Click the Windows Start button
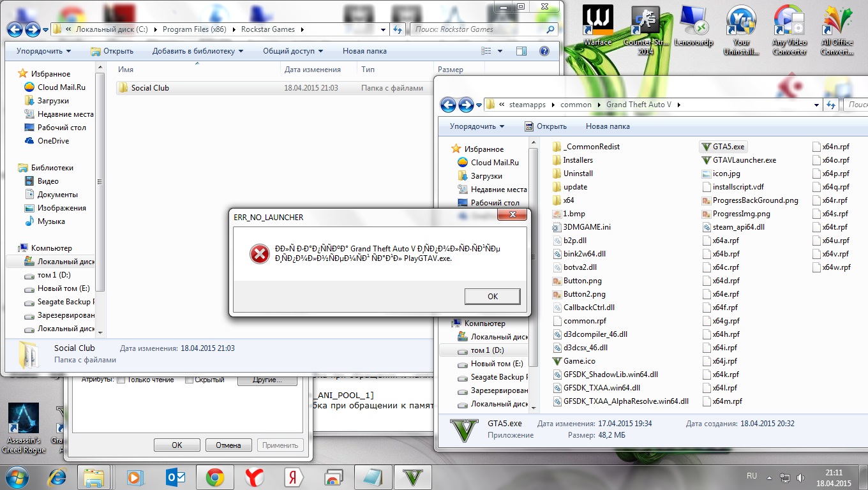The image size is (868, 490). click(18, 477)
